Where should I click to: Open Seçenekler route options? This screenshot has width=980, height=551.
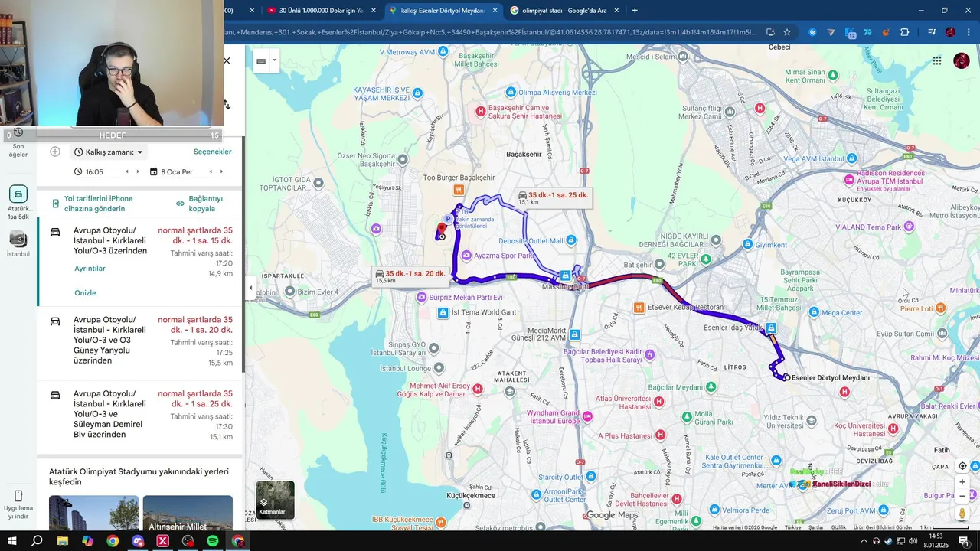[x=212, y=152]
